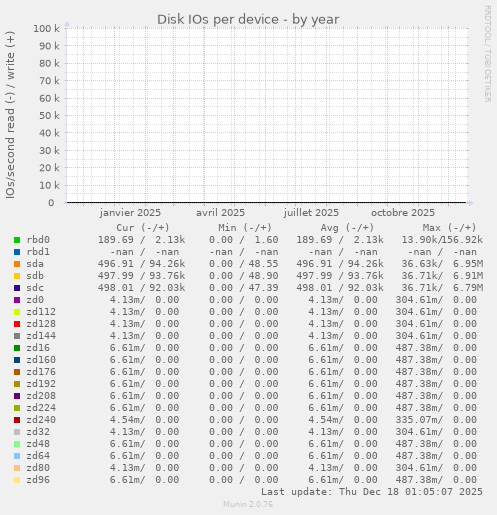The height and width of the screenshot is (515, 497).
Task: Click the 'Munin 2.0.76' footer text
Action: point(248,504)
